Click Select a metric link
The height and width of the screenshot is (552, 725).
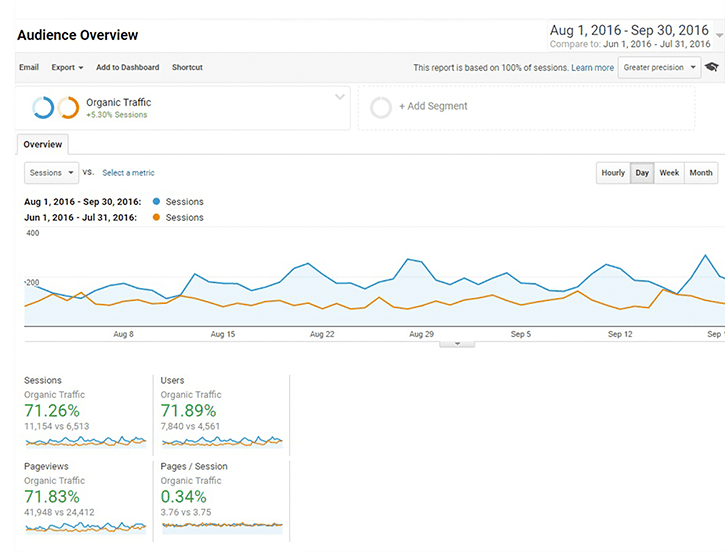pyautogui.click(x=128, y=173)
